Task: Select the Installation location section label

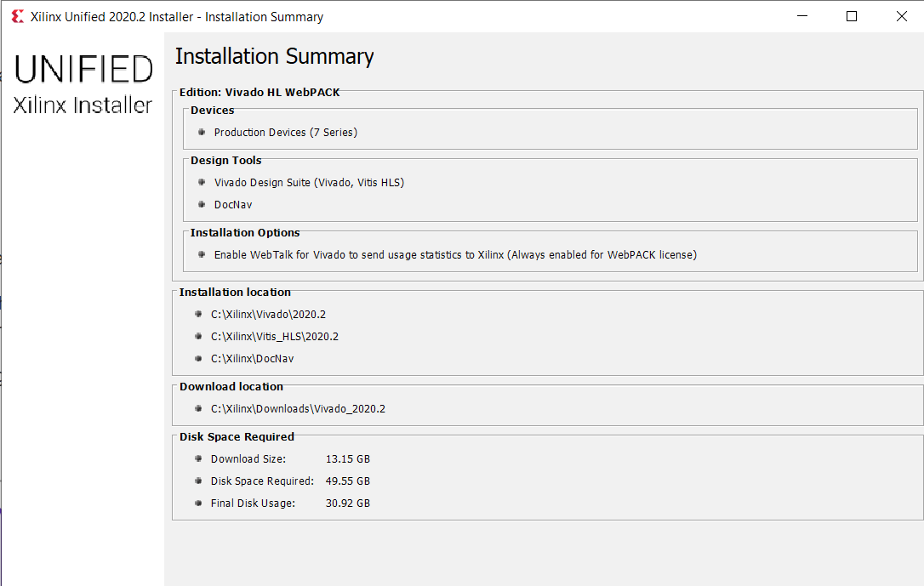Action: [235, 293]
